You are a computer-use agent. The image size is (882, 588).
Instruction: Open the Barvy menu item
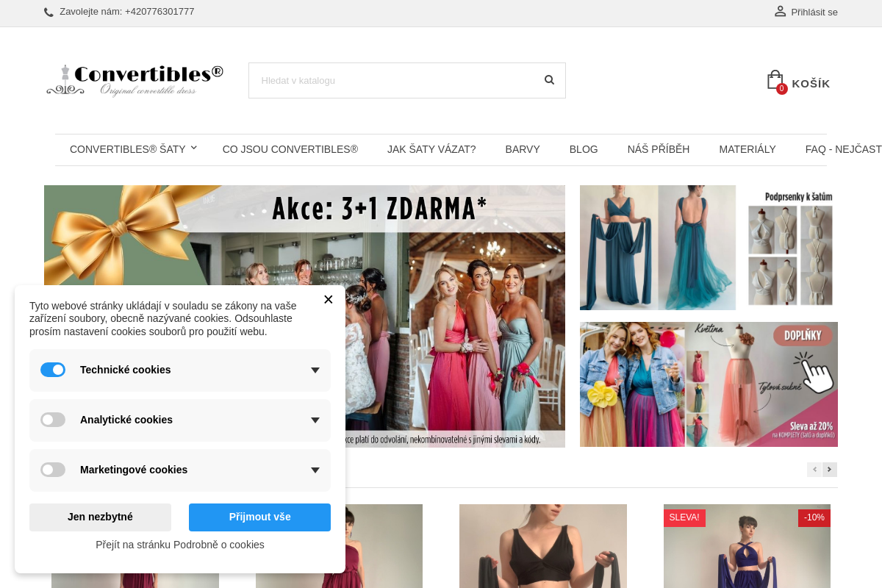click(523, 149)
